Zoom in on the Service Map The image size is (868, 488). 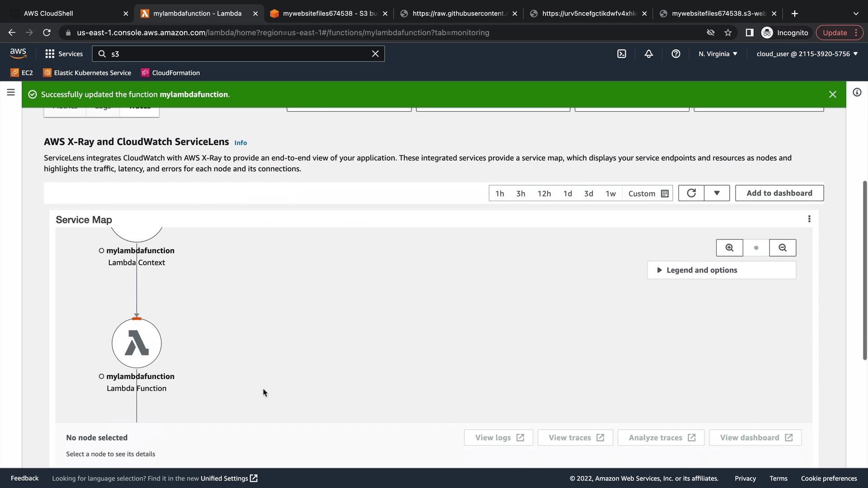point(729,248)
